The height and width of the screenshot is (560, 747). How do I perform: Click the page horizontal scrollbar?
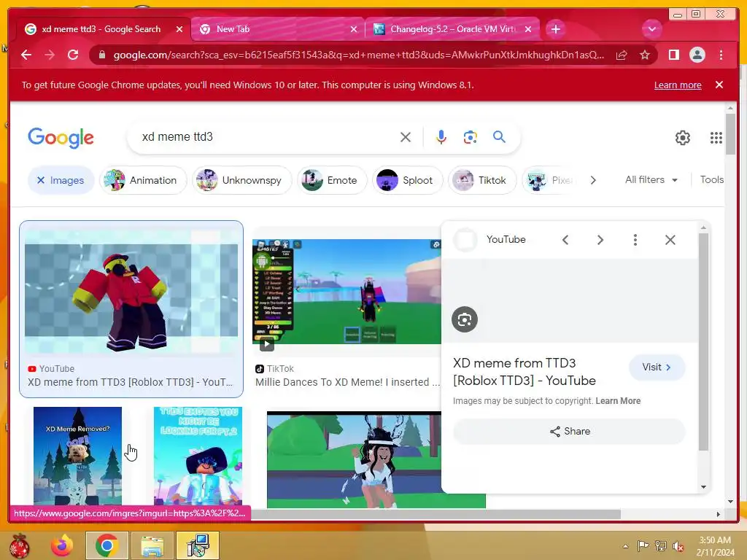point(436,514)
